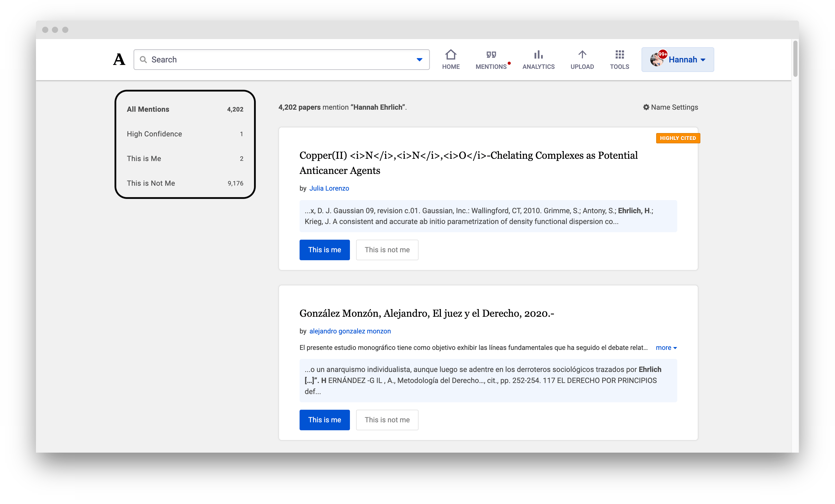The image size is (835, 504).
Task: Open Name Settings gear link
Action: pyautogui.click(x=670, y=107)
